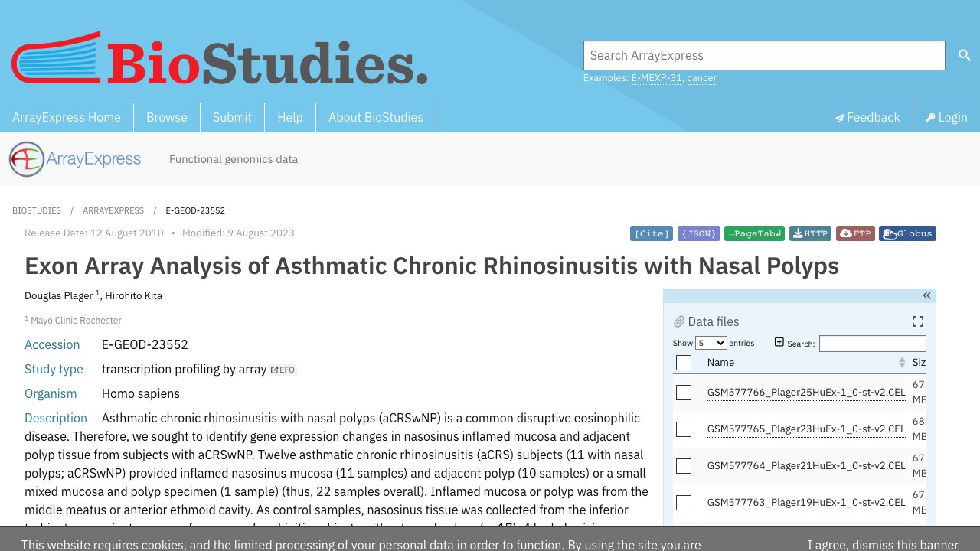Open the Show entries count dropdown
Viewport: 980px width, 551px height.
(x=710, y=343)
